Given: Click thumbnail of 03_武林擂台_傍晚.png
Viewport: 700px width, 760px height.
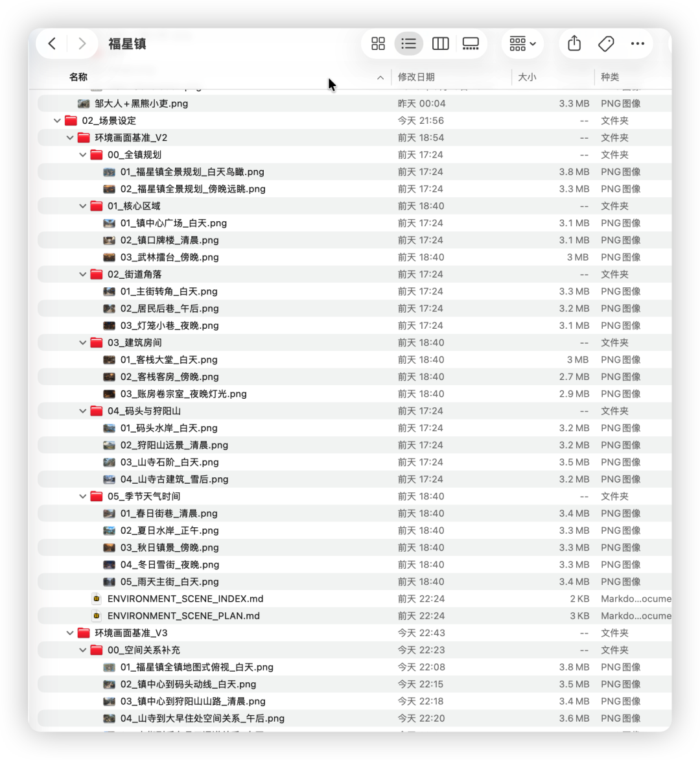Looking at the screenshot, I should [x=110, y=257].
